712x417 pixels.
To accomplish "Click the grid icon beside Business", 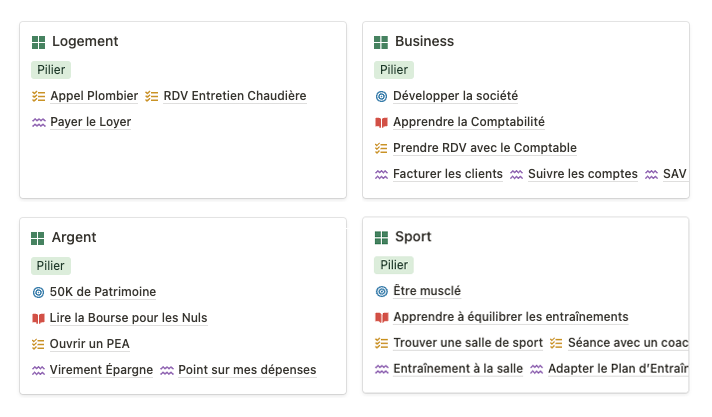I will tap(381, 42).
